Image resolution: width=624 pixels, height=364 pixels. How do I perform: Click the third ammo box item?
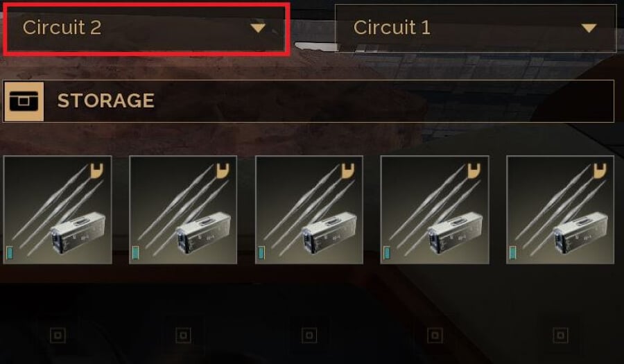309,209
